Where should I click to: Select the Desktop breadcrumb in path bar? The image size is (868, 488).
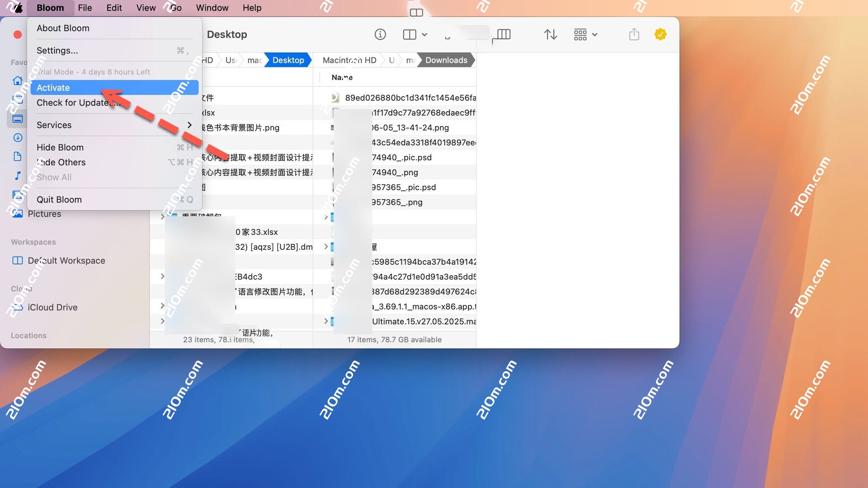pos(288,60)
